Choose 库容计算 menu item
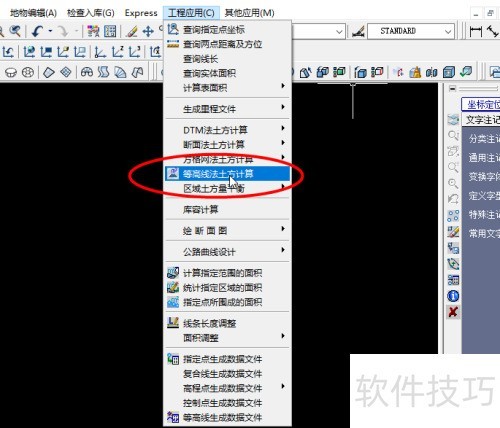500x428 pixels. [x=228, y=210]
